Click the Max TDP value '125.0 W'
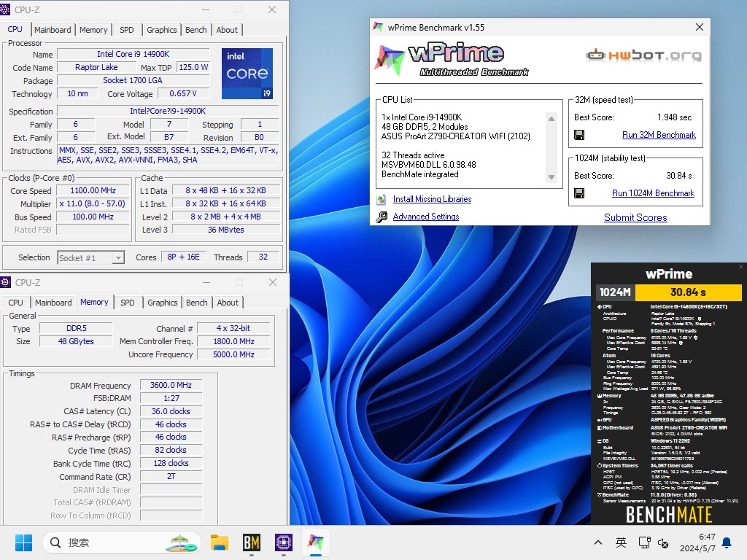Screen dimensions: 747x560 point(193,67)
